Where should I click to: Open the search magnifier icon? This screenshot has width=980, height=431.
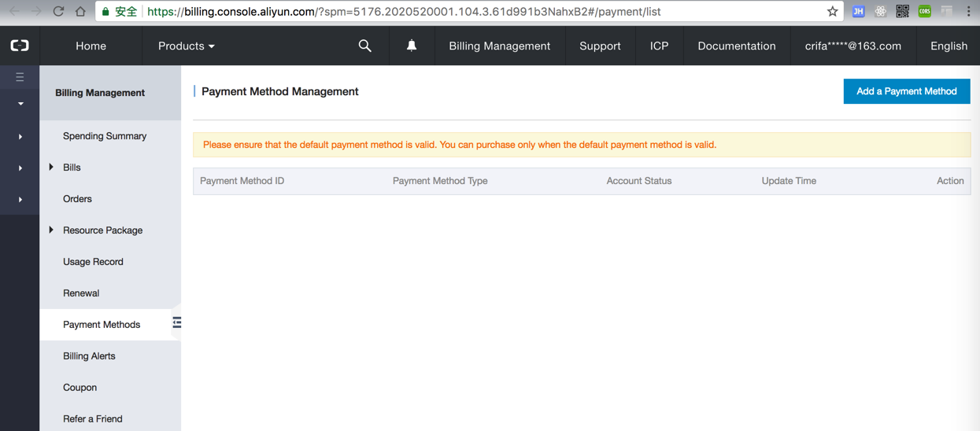[x=364, y=46]
